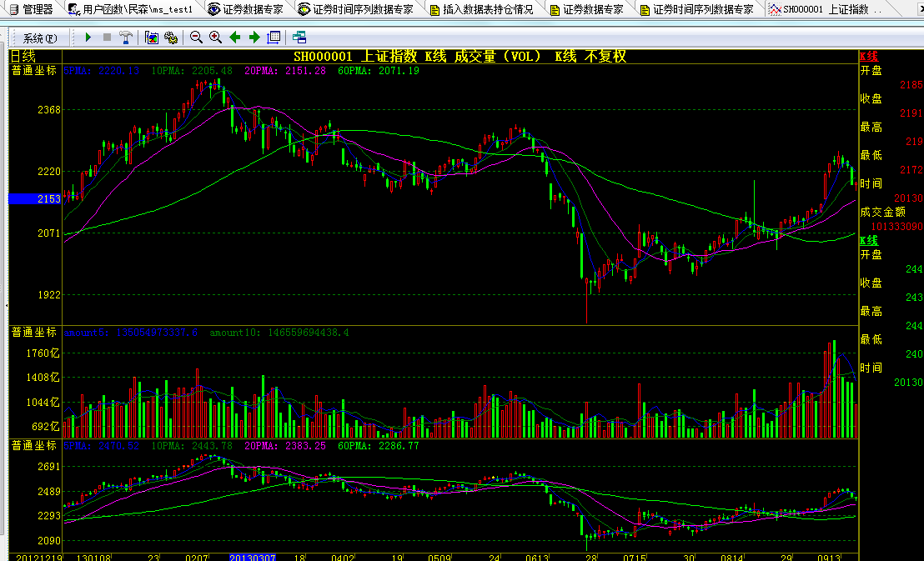Click the blue range selection icon
Screen dimensions: 924x561
[274, 38]
